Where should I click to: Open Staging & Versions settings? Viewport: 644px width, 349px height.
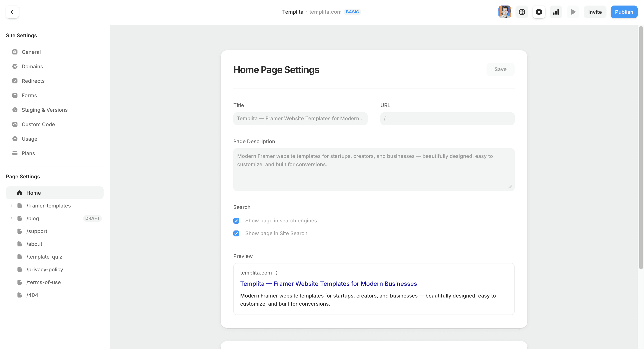tap(55, 110)
